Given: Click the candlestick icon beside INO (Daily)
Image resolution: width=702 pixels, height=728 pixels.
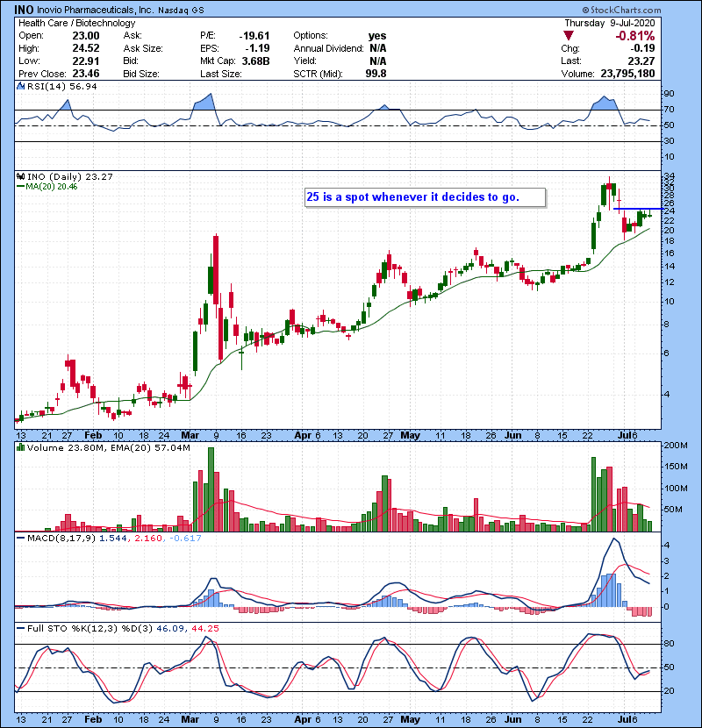Looking at the screenshot, I should [x=20, y=176].
